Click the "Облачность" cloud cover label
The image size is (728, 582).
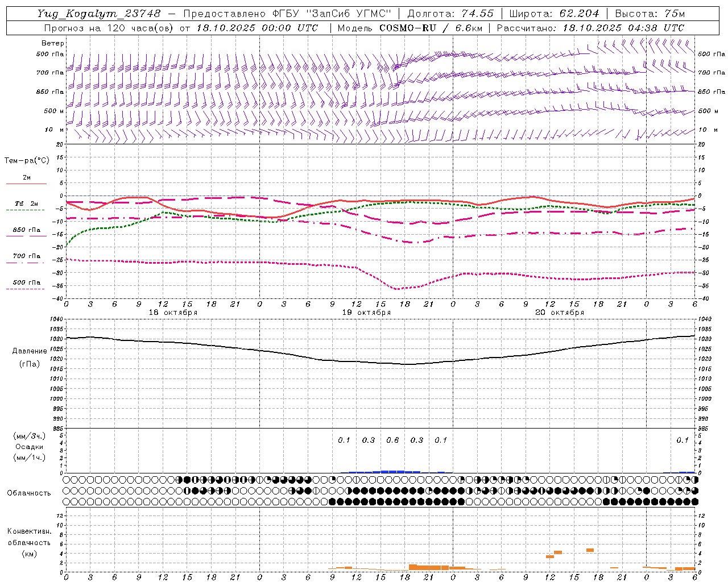[x=29, y=493]
